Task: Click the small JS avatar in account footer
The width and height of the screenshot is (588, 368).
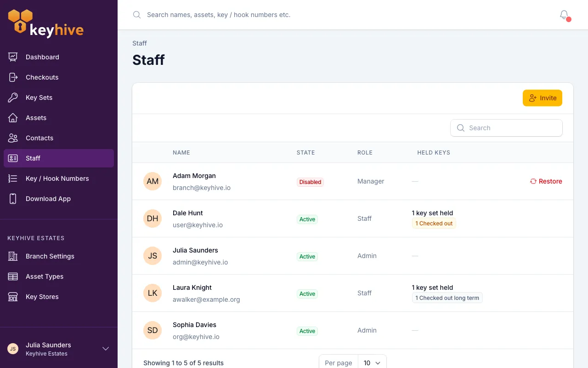Action: 13,349
